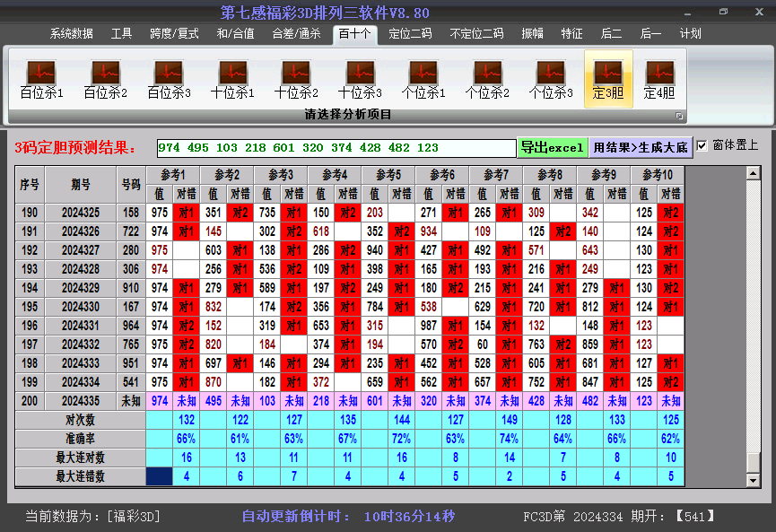Select period cell 2024327
This screenshot has height=532, width=776.
pyautogui.click(x=81, y=250)
